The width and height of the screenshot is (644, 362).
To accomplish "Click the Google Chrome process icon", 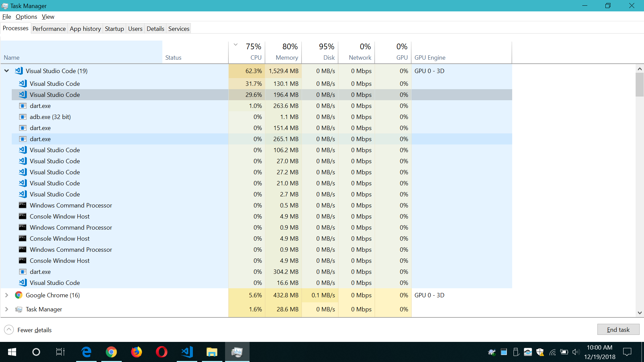I will pyautogui.click(x=19, y=295).
